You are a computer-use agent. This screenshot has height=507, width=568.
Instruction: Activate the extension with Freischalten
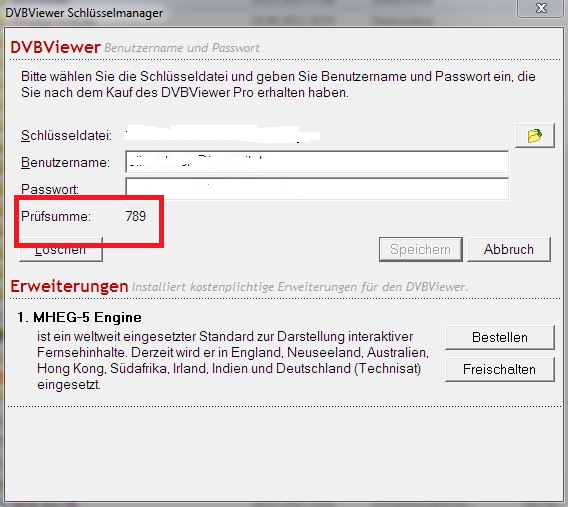click(x=500, y=369)
